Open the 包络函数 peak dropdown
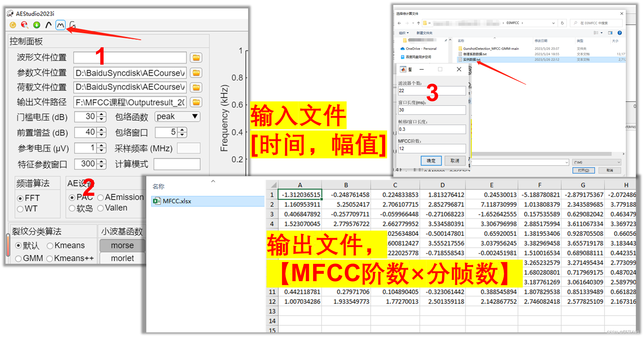 pyautogui.click(x=177, y=116)
